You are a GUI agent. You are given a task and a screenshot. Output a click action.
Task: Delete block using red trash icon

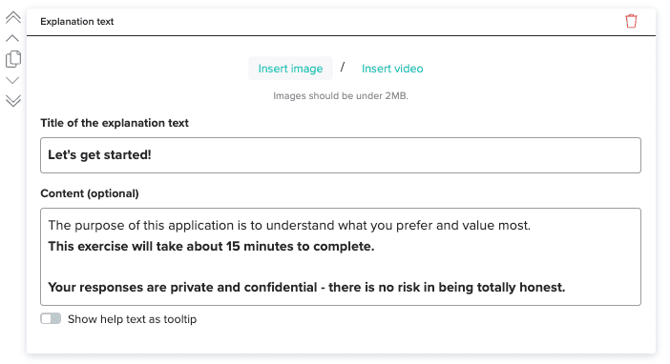coord(631,21)
